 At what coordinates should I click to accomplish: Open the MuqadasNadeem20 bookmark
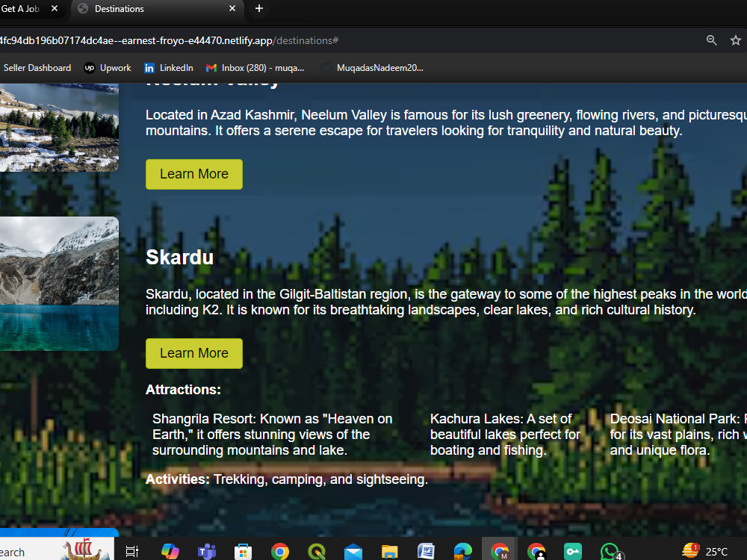click(373, 68)
